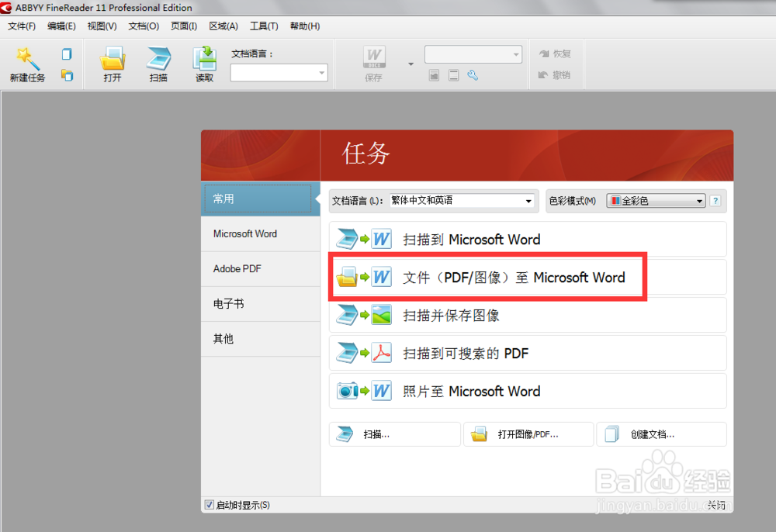Click the help question mark next to color mode
Image resolution: width=776 pixels, height=532 pixels.
[x=715, y=201]
